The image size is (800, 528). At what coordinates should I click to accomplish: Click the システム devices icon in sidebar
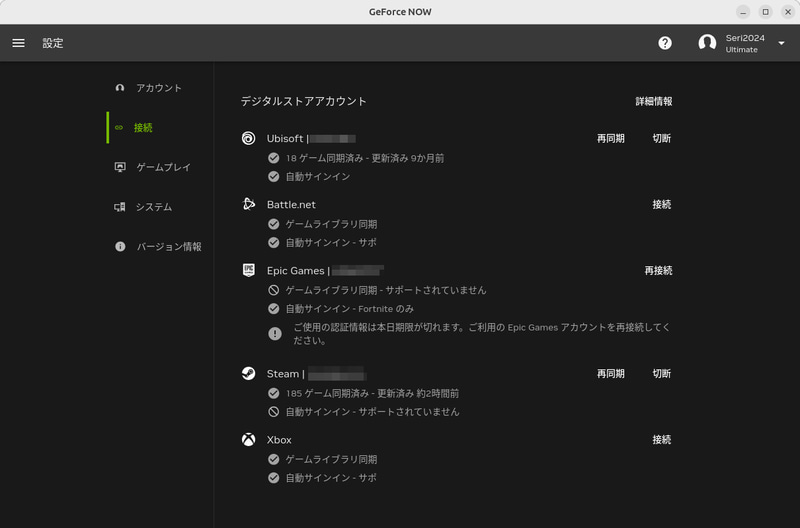119,207
